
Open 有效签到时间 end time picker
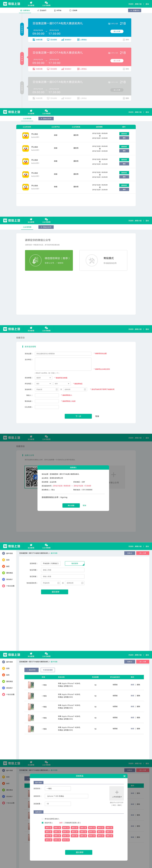point(75,583)
